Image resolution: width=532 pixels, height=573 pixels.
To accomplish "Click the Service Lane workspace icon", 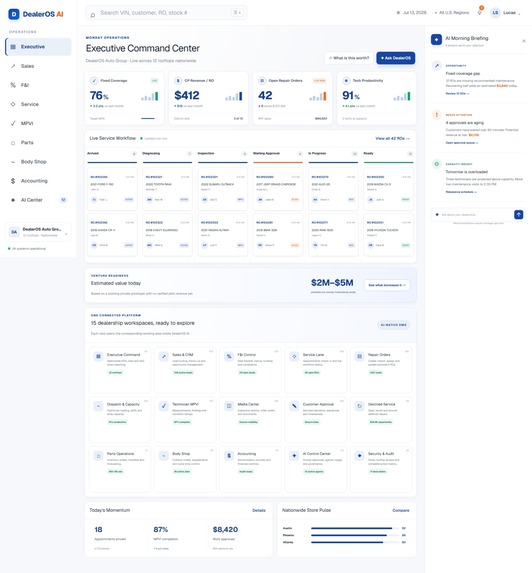I will pos(294,356).
